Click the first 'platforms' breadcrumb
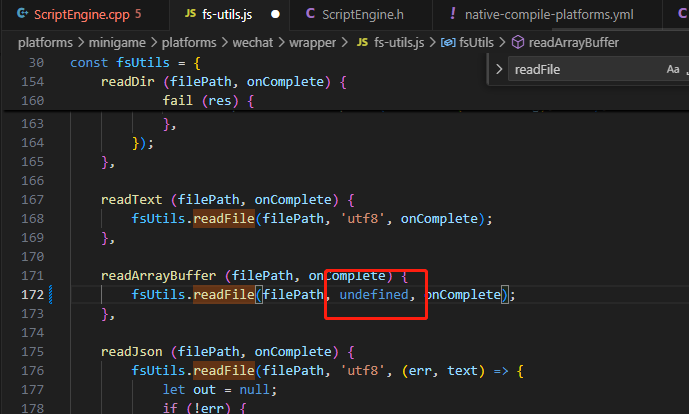Screen dimensions: 689x414 45,43
